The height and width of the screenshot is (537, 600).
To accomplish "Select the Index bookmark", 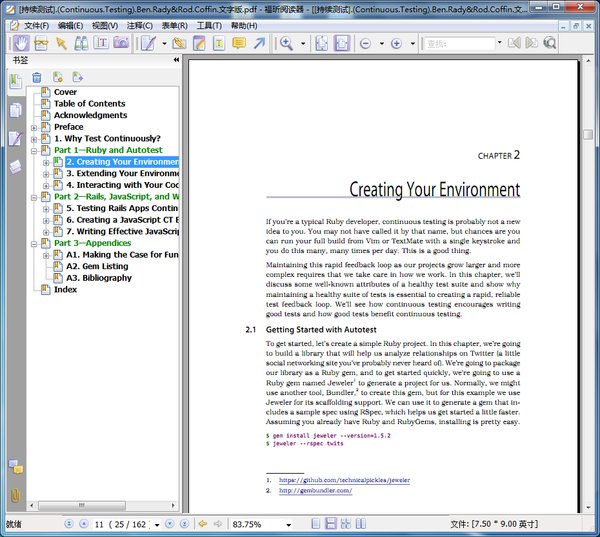I will click(65, 290).
